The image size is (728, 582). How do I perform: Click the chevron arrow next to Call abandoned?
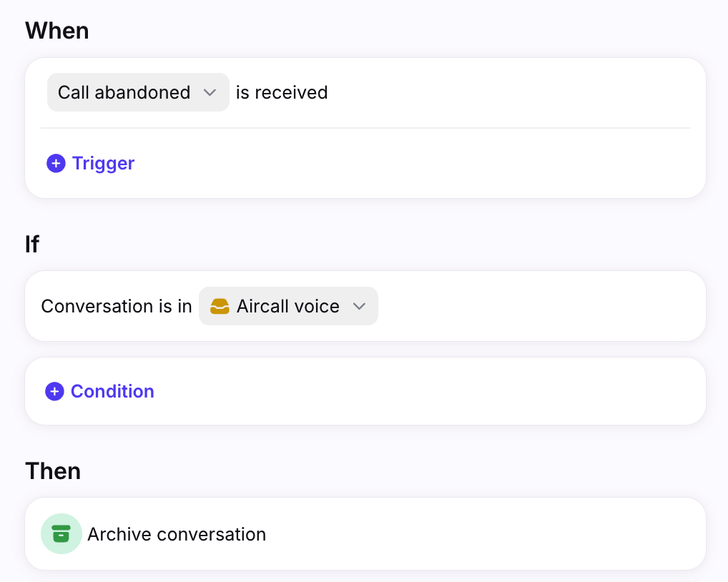tap(210, 92)
